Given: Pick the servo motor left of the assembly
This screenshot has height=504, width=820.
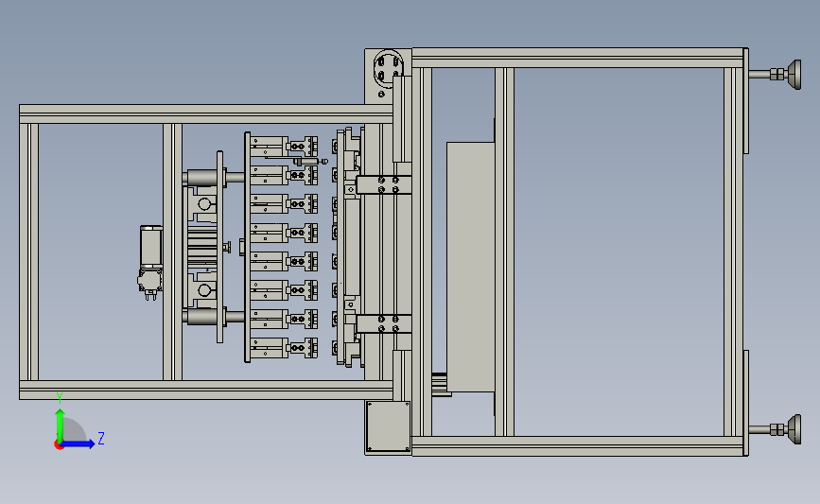Looking at the screenshot, I should click(x=150, y=262).
